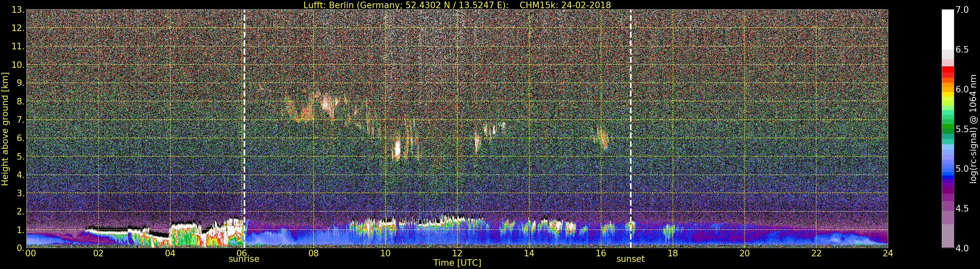Click the time axis tick '14'
The height and width of the screenshot is (269, 980).
(529, 253)
